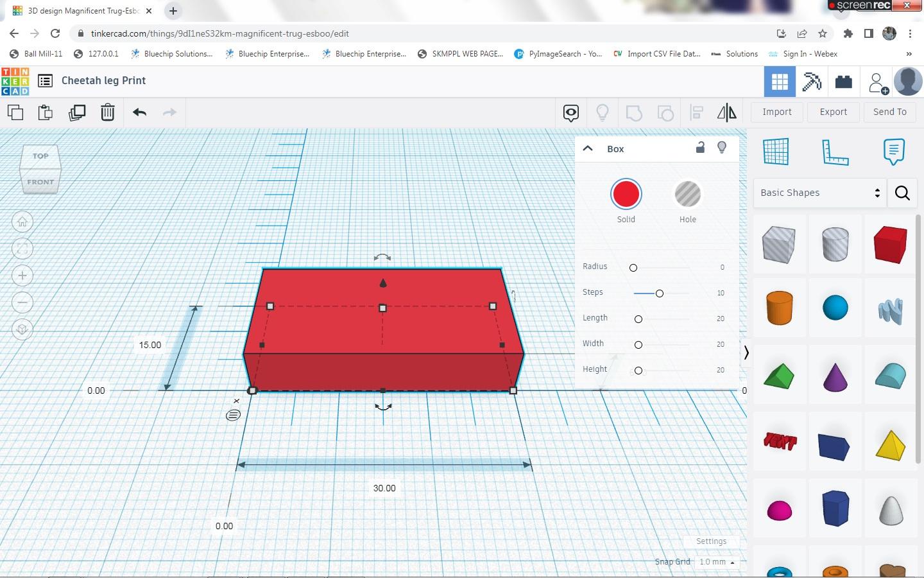Click the TOP face of view cube
Image resolution: width=924 pixels, height=578 pixels.
click(40, 156)
